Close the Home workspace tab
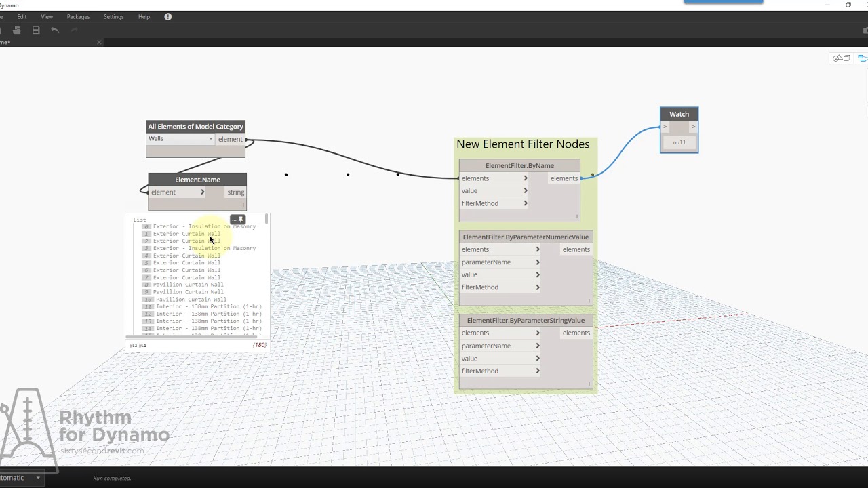This screenshot has height=488, width=868. [x=99, y=42]
